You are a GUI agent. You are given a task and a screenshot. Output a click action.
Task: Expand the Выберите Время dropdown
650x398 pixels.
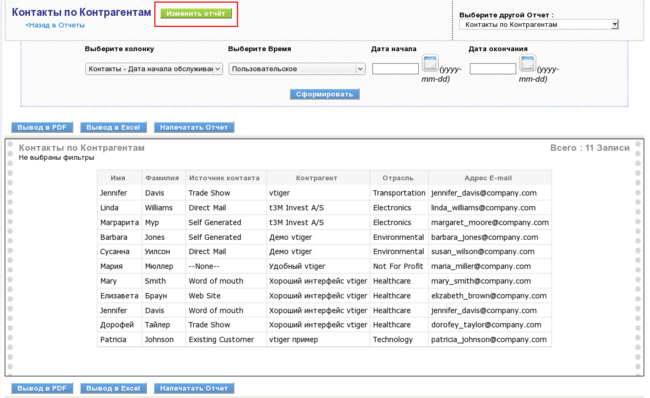[297, 68]
